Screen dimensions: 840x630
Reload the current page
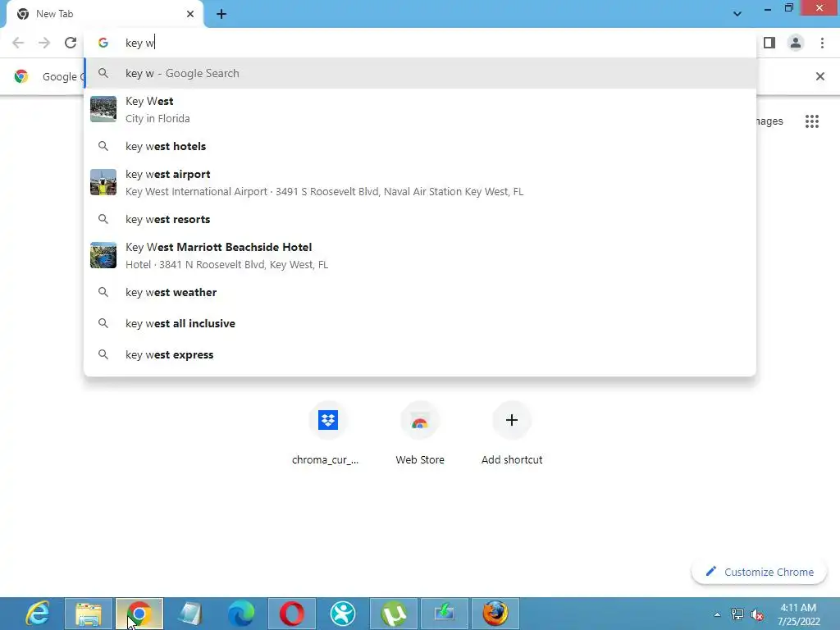coord(71,43)
